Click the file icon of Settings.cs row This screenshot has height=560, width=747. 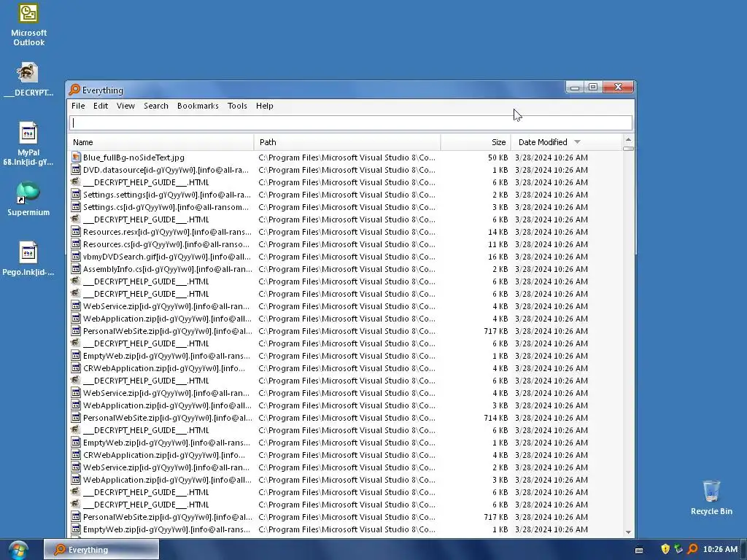[76, 206]
